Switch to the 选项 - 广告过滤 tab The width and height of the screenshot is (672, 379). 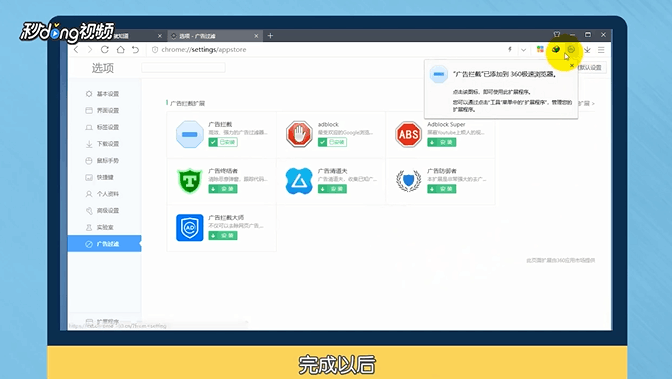pyautogui.click(x=214, y=36)
